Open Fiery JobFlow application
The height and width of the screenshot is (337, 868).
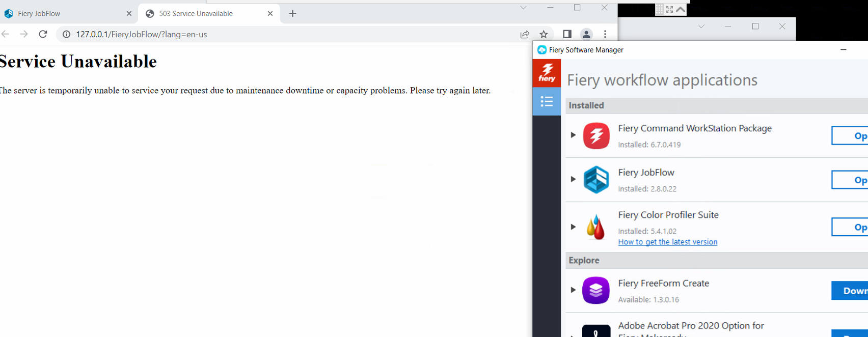(850, 180)
